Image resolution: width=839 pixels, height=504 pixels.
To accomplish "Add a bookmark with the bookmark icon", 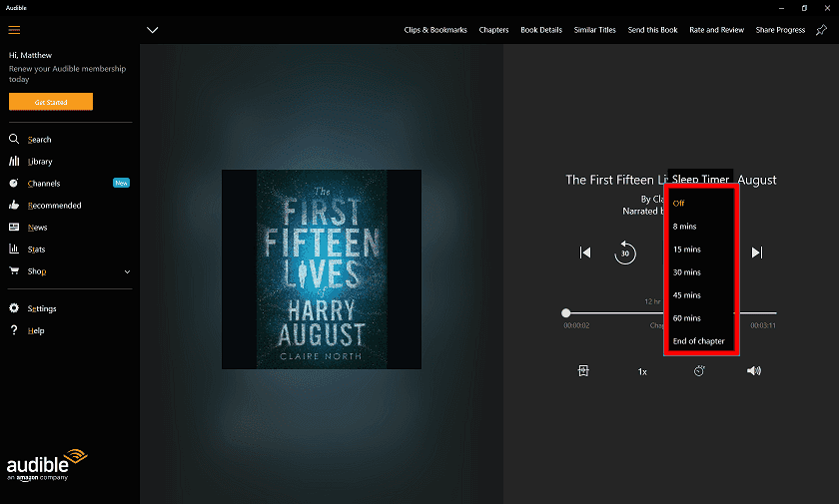I will pyautogui.click(x=583, y=370).
